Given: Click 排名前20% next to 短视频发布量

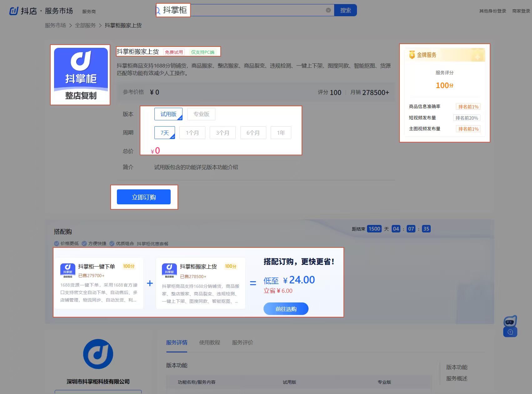Looking at the screenshot, I should (x=467, y=118).
